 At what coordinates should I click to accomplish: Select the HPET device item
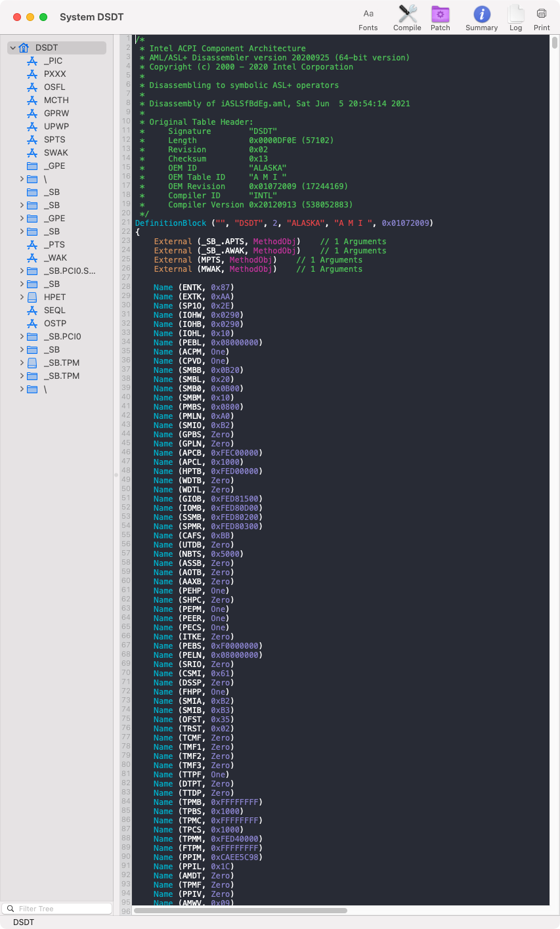(x=54, y=297)
